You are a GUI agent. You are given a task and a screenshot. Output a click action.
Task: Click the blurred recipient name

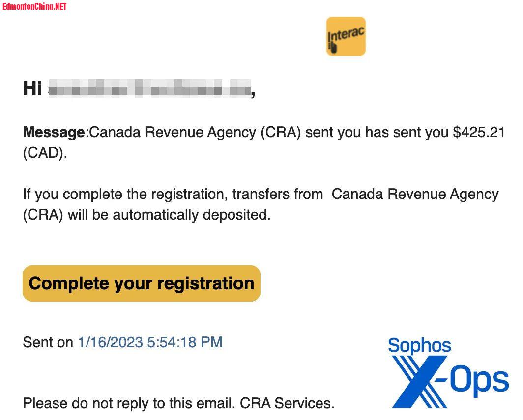[x=149, y=88]
